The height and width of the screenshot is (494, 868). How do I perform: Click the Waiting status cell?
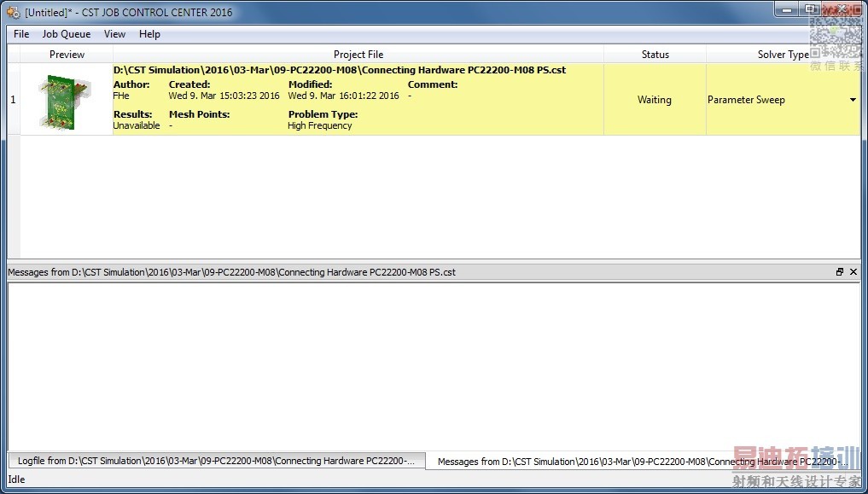(655, 100)
